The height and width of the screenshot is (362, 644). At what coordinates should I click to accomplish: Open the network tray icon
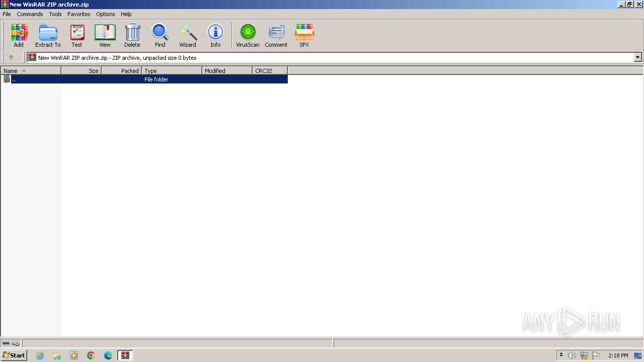(584, 355)
